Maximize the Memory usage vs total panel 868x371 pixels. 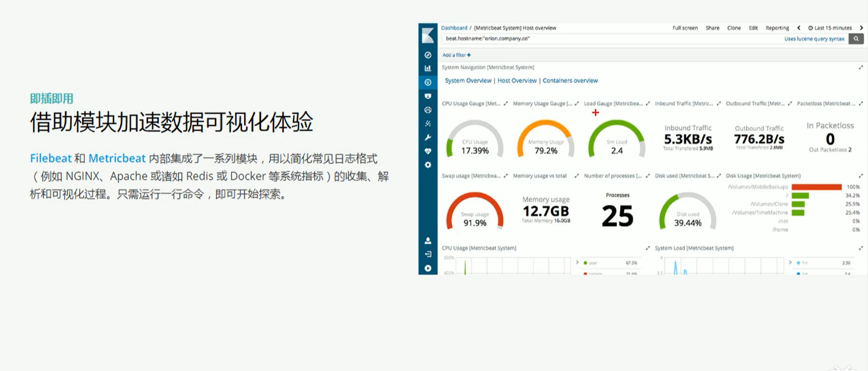point(577,176)
